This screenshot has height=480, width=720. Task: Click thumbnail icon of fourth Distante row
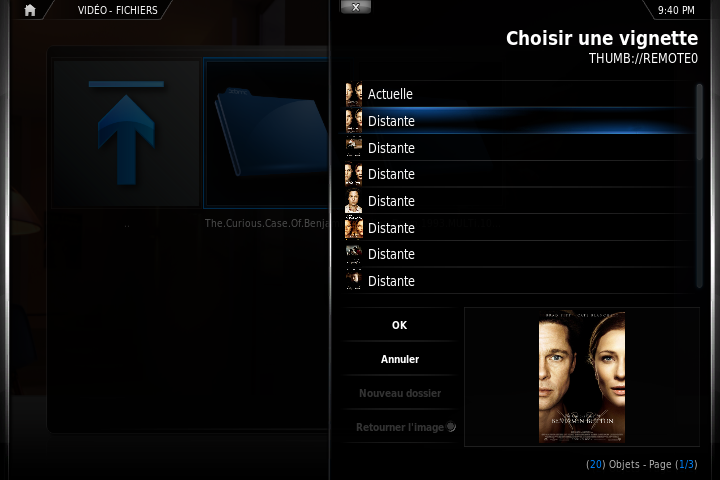354,201
